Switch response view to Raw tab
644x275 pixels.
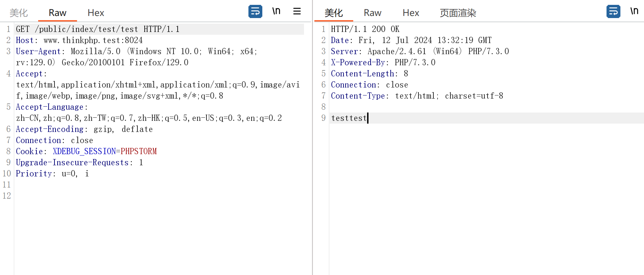(372, 13)
